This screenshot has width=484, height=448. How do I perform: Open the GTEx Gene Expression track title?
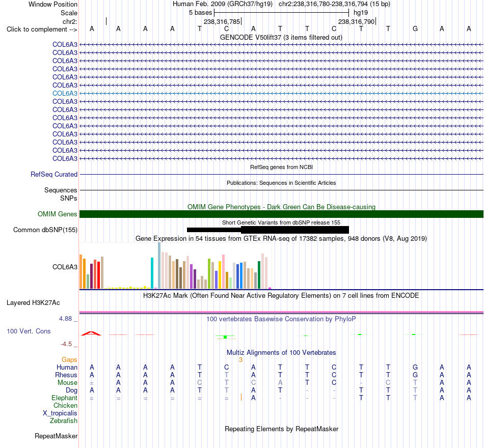[281, 238]
